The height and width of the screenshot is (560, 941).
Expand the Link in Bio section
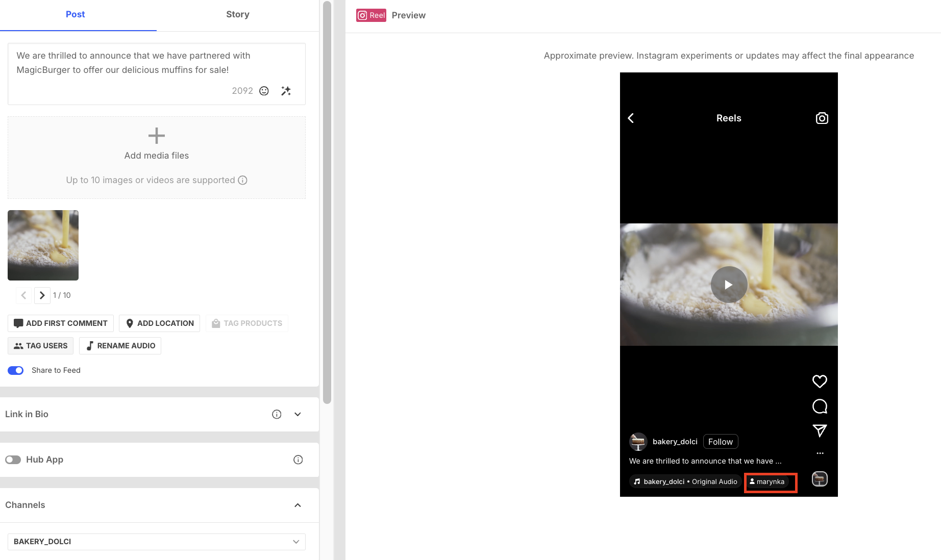pyautogui.click(x=298, y=414)
